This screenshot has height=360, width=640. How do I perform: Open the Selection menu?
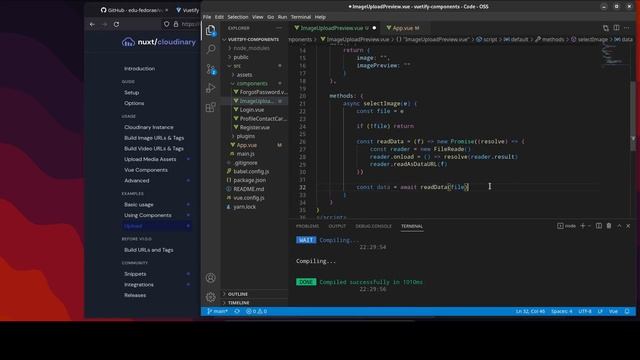pyautogui.click(x=238, y=17)
